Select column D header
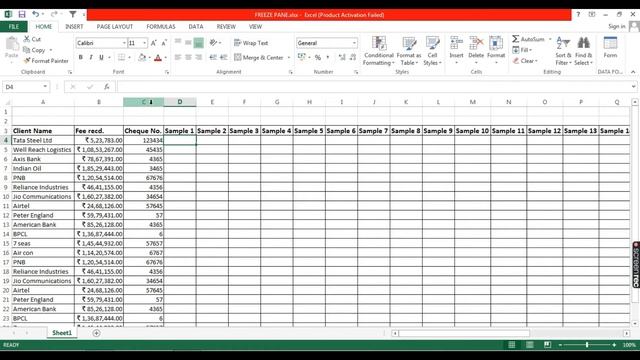Screen dimensions: 640x360 (x=180, y=102)
